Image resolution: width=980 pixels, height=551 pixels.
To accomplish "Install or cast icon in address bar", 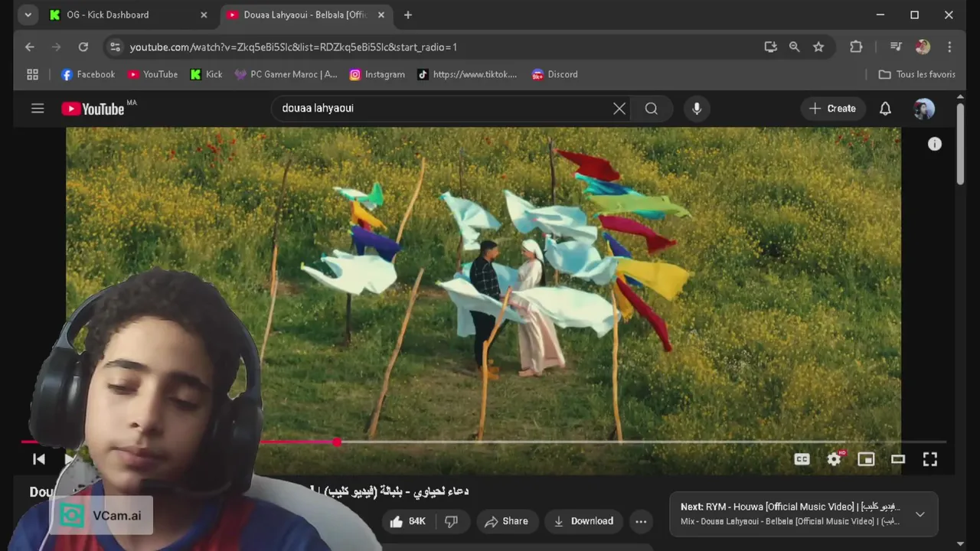I will click(x=770, y=47).
